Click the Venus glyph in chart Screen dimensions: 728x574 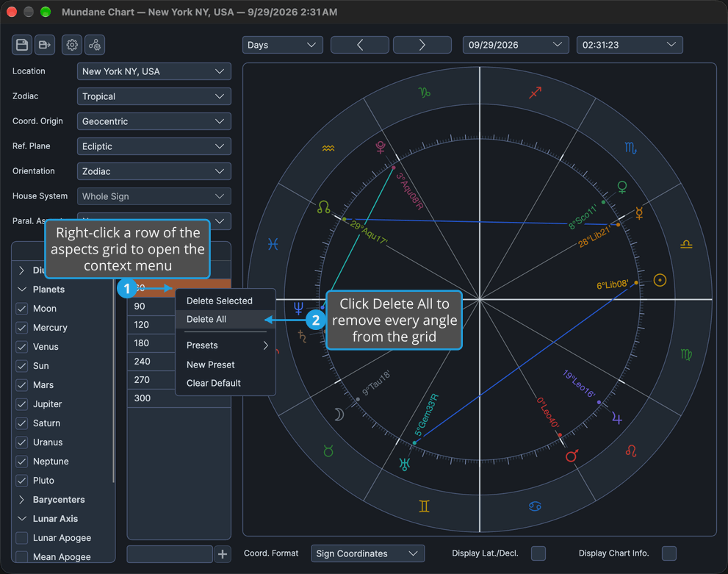(622, 187)
